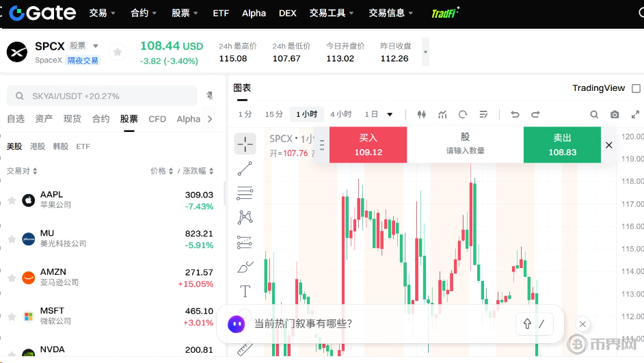Select the ruler measure tool
The image size is (644, 363).
pos(245,349)
